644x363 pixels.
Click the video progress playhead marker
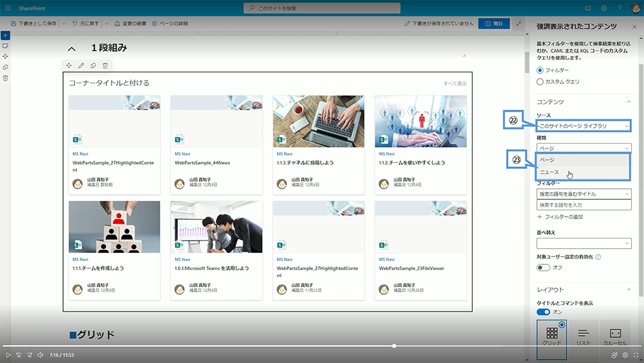(x=394, y=346)
